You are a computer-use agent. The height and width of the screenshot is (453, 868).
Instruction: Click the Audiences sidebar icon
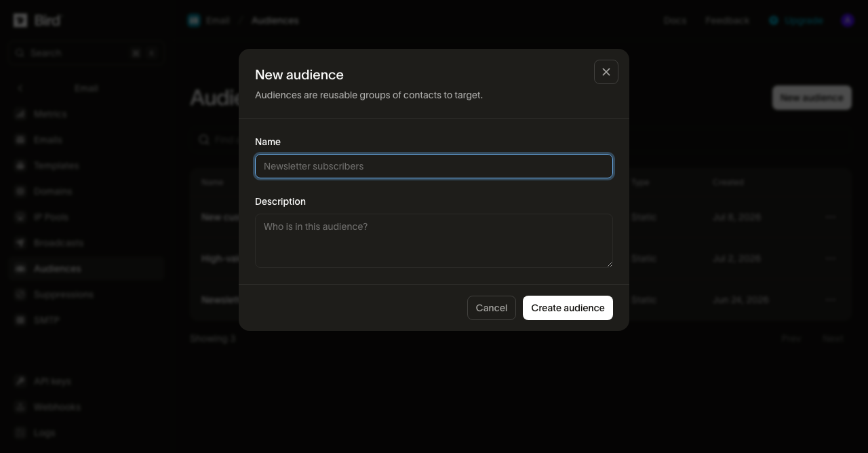pos(20,269)
